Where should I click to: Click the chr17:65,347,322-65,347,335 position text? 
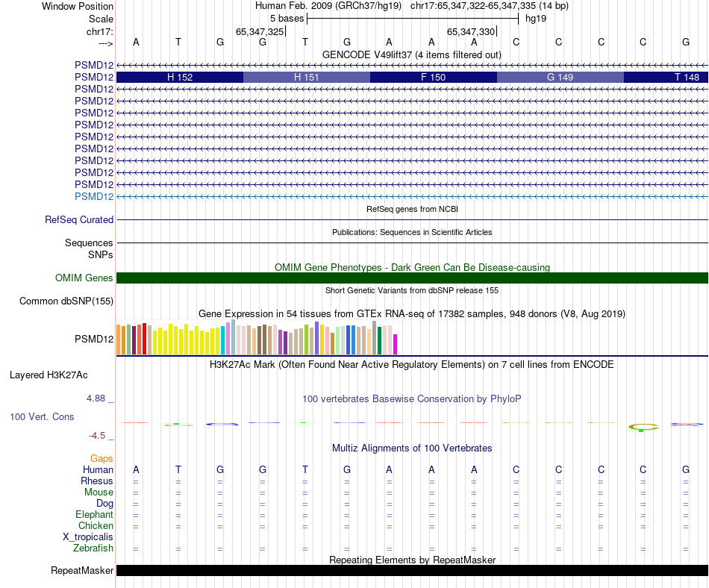coord(490,6)
